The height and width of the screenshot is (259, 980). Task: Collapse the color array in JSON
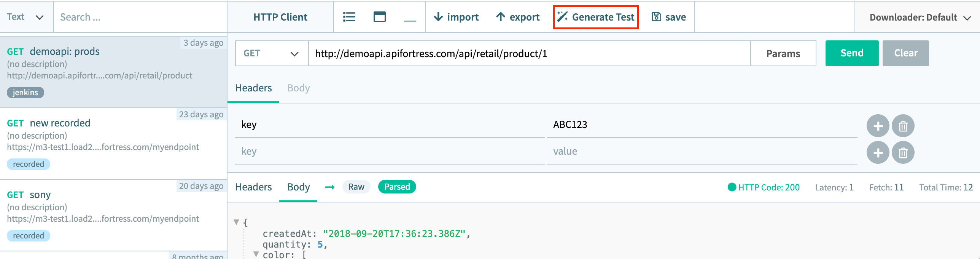[256, 254]
